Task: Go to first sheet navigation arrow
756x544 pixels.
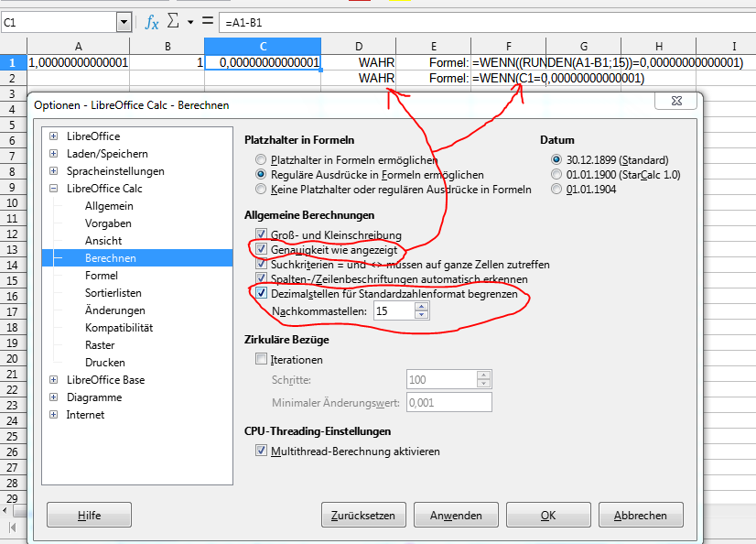Action: (13, 528)
